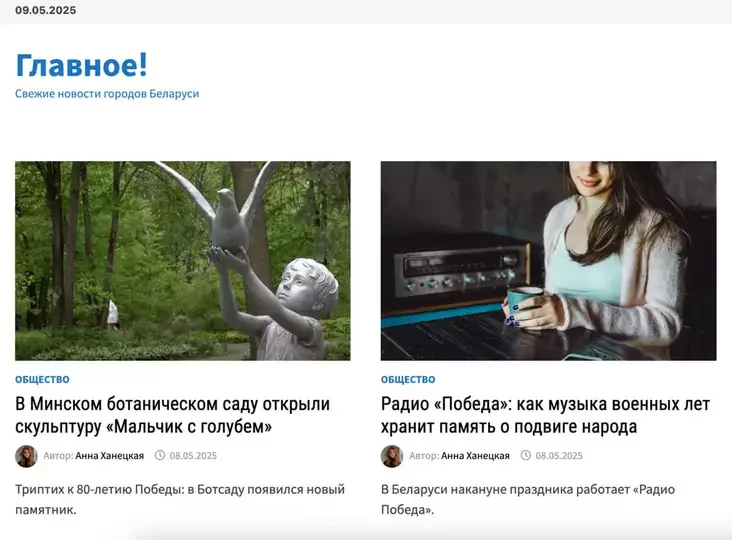Viewport: 732px width, 540px height.
Task: Open headline "В Минском ботаническом саду открыли скульптуру"
Action: [x=172, y=415]
